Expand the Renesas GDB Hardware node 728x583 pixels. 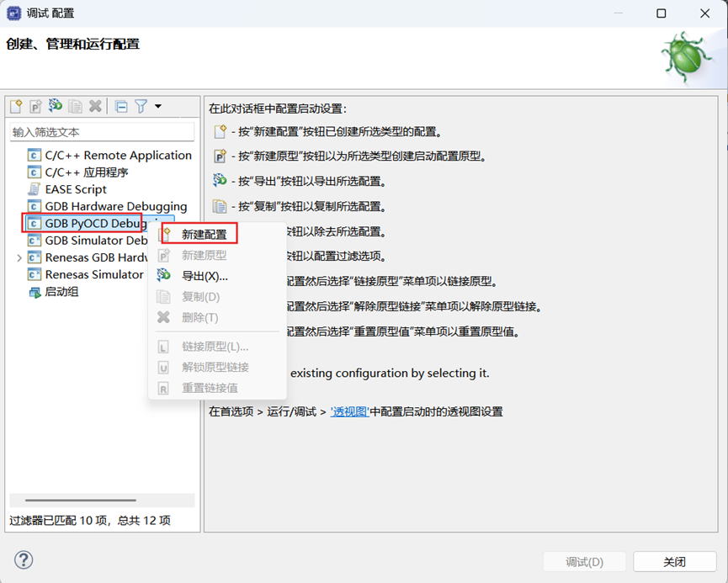click(19, 257)
